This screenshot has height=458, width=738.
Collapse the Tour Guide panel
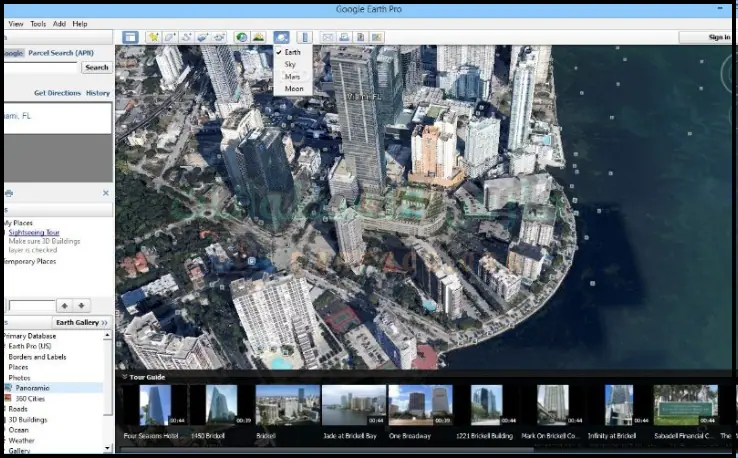coord(124,377)
